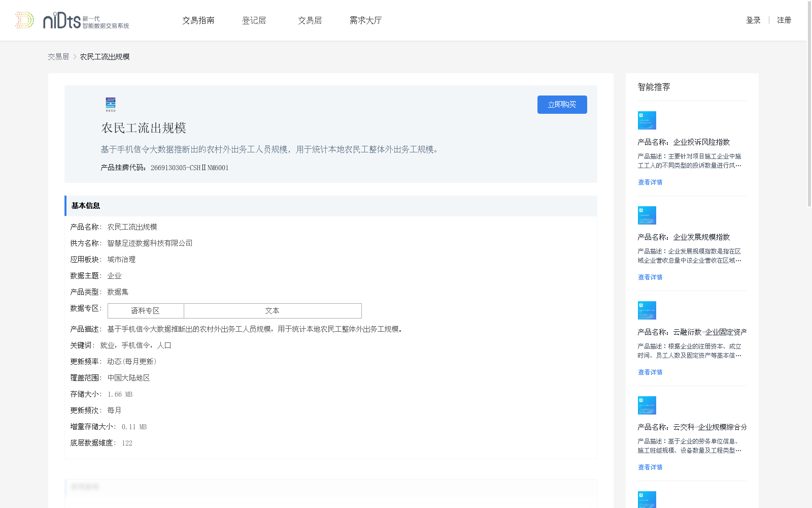
Task: Open the 登记层 menu
Action: click(254, 20)
